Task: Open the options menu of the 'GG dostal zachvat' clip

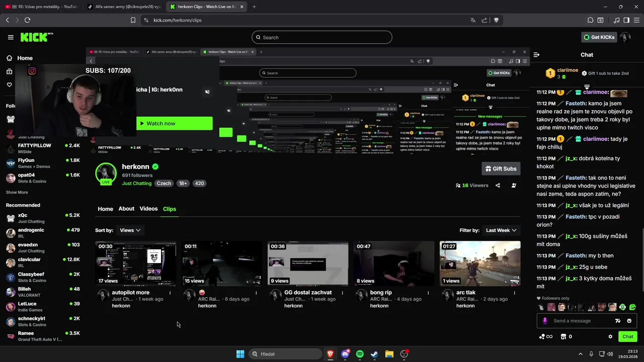Action: point(343,293)
